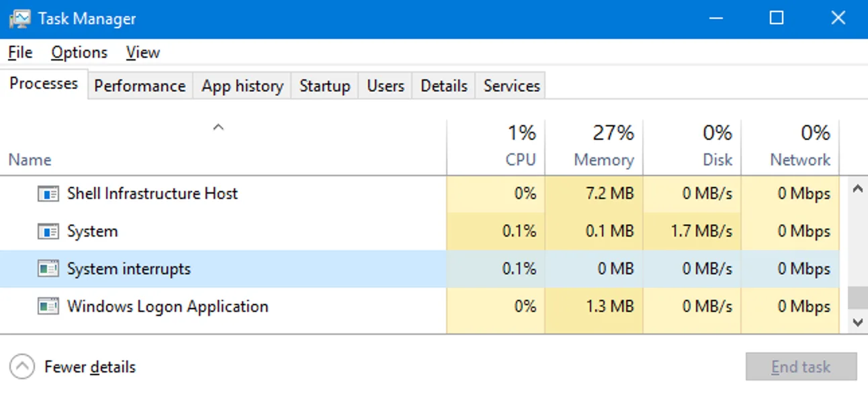The height and width of the screenshot is (398, 868).
Task: Maximize the Task Manager window
Action: [x=777, y=18]
